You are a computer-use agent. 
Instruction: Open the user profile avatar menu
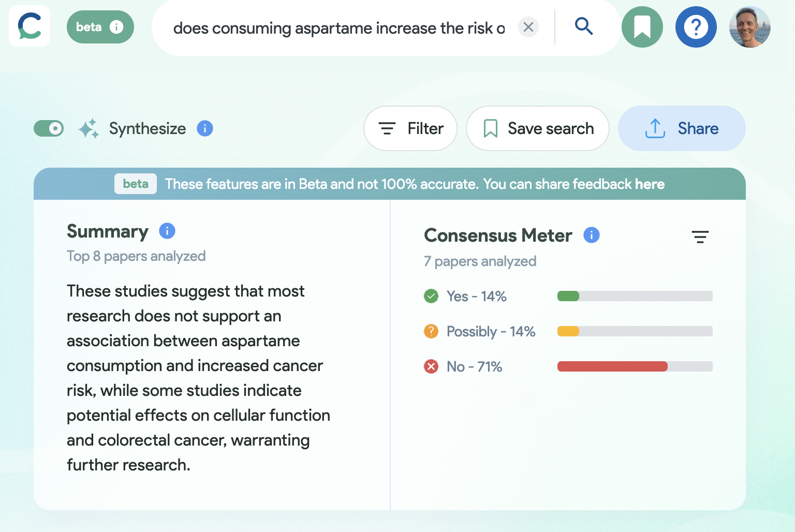tap(750, 27)
